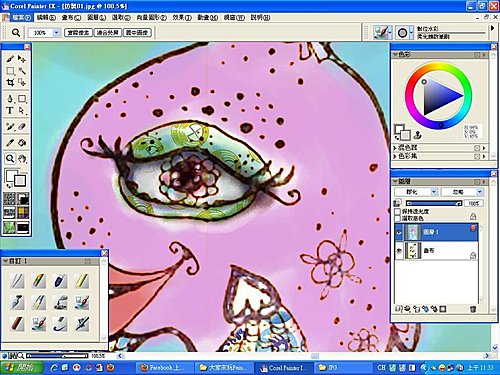The width and height of the screenshot is (500, 375).
Task: Select the Selection Adjuster tool
Action: [22, 82]
